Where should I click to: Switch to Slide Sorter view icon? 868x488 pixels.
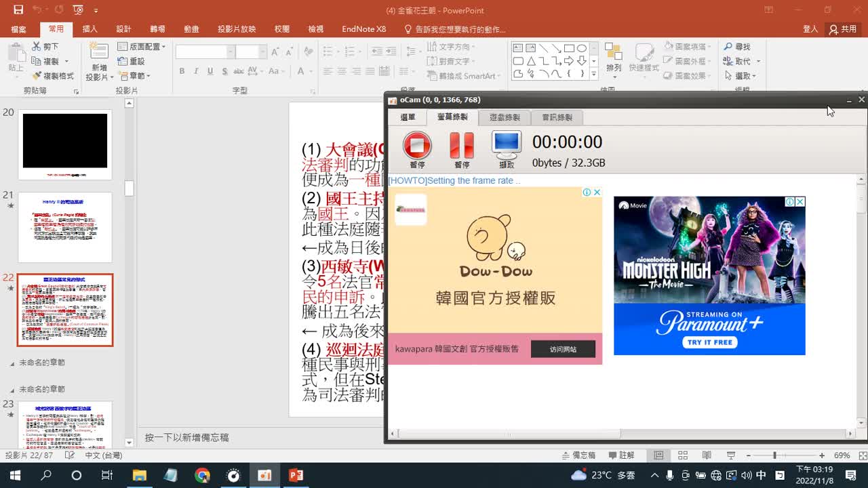[683, 455]
